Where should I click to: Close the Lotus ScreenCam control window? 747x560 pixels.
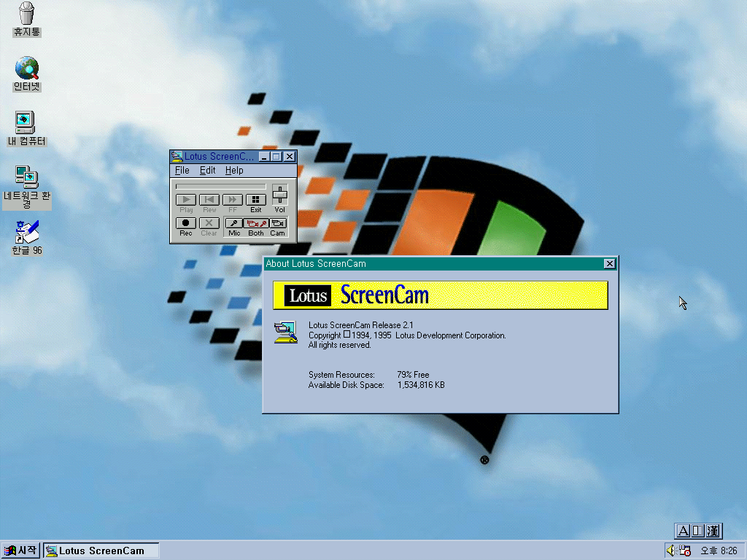(x=290, y=157)
